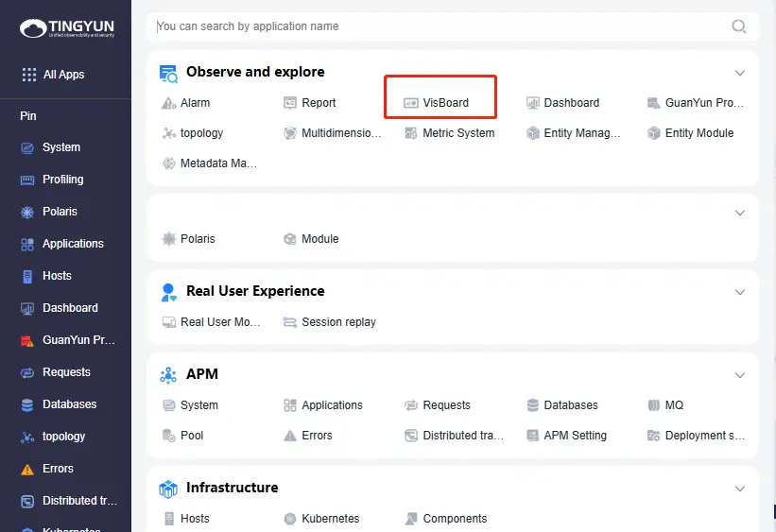The image size is (776, 532).
Task: Open the MQ icon in APM section
Action: (x=653, y=405)
